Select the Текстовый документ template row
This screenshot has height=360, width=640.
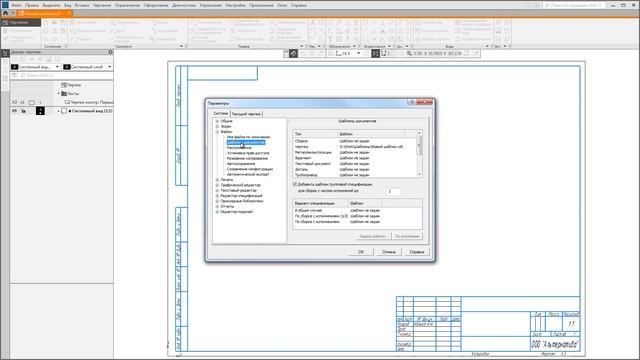click(x=354, y=164)
